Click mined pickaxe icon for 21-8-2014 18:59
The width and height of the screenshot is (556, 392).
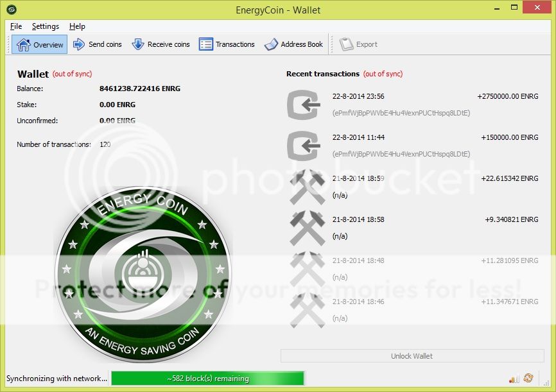pos(307,187)
